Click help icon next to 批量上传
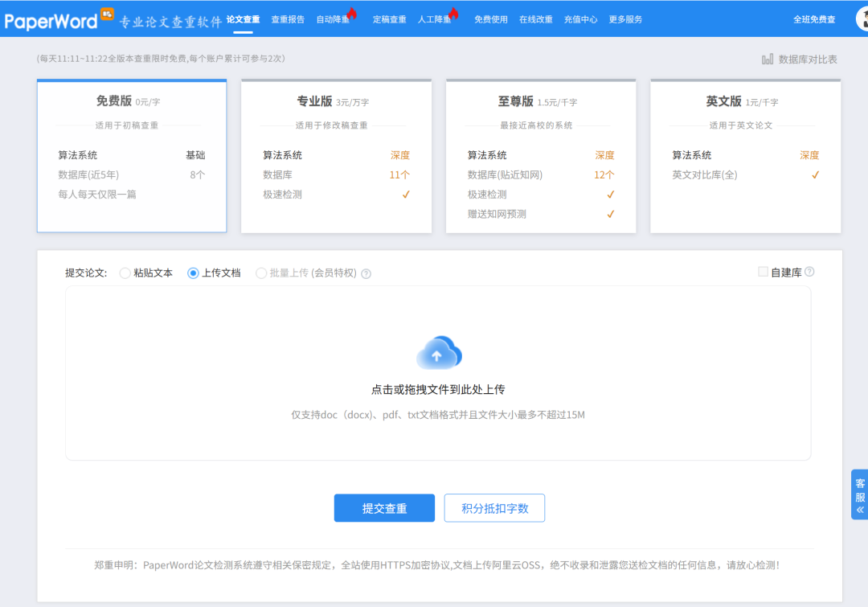The width and height of the screenshot is (868, 607). point(366,273)
